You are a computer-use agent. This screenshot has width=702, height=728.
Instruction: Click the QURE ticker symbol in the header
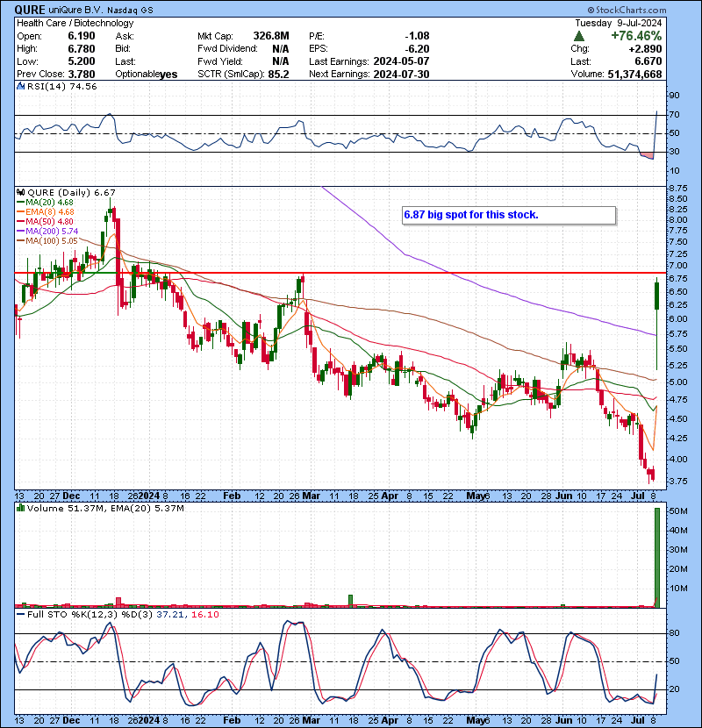(x=30, y=10)
